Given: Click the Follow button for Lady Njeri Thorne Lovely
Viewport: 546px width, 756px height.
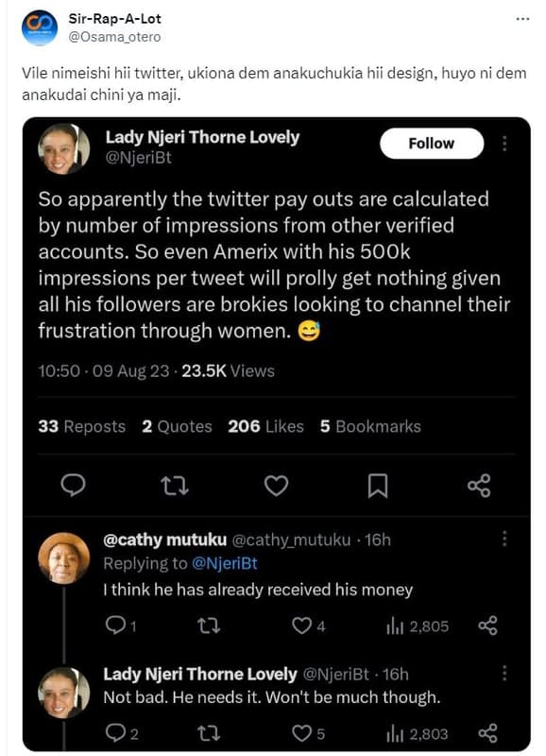Looking at the screenshot, I should click(432, 144).
